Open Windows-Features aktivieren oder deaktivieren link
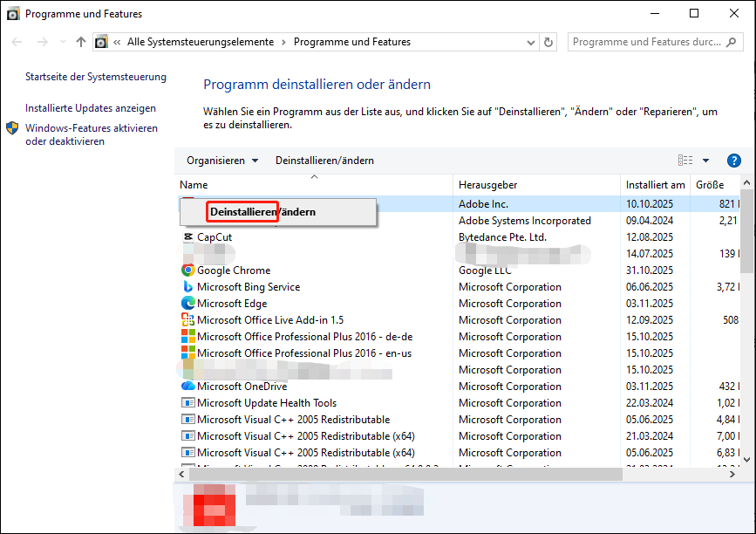This screenshot has height=534, width=756. pos(92,134)
